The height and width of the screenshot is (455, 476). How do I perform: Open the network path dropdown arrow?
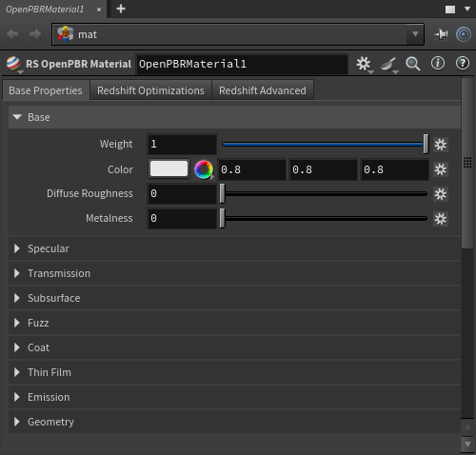(415, 34)
